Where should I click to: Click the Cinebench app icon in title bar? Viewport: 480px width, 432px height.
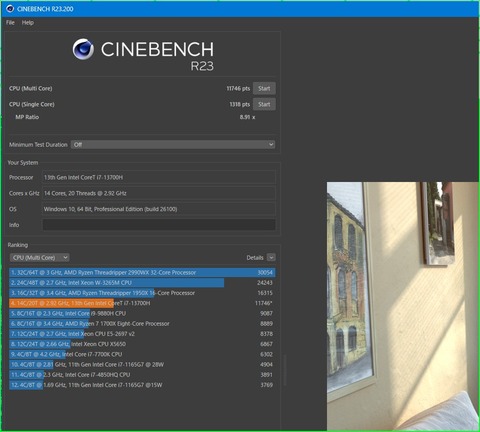pos(10,9)
